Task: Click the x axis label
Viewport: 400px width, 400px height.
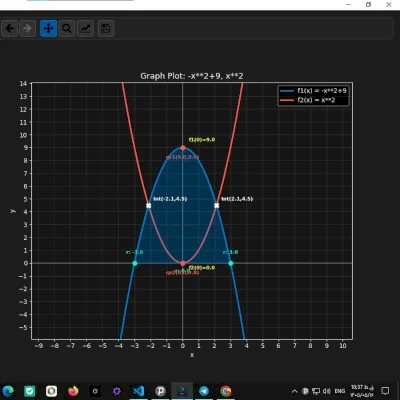Action: pos(192,355)
